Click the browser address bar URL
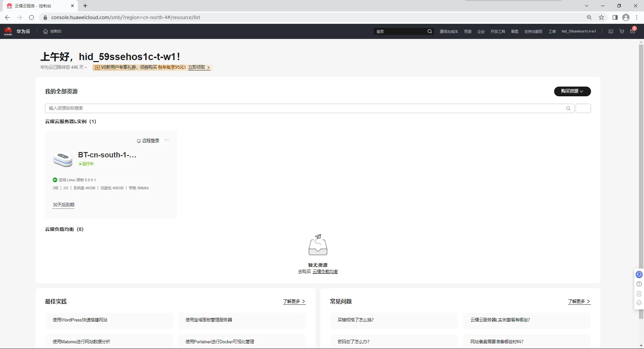The height and width of the screenshot is (349, 644). pyautogui.click(x=126, y=17)
